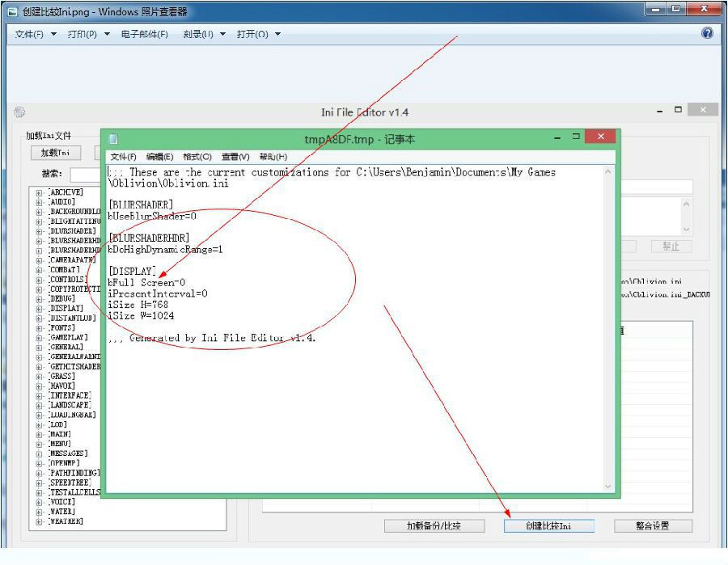Open Notepad 文件(F) menu
The width and height of the screenshot is (728, 565).
pyautogui.click(x=123, y=157)
